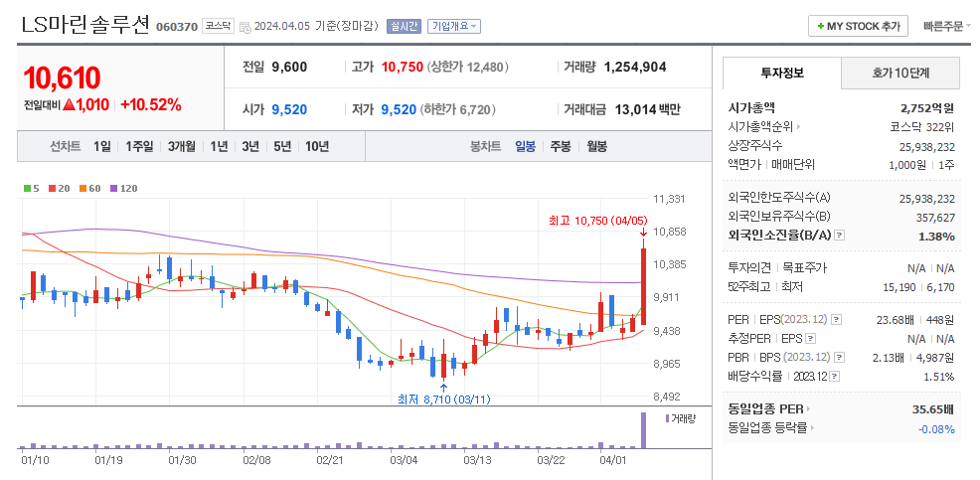The height and width of the screenshot is (480, 980).
Task: Open the 동일업종 등락률 link
Action: click(768, 428)
